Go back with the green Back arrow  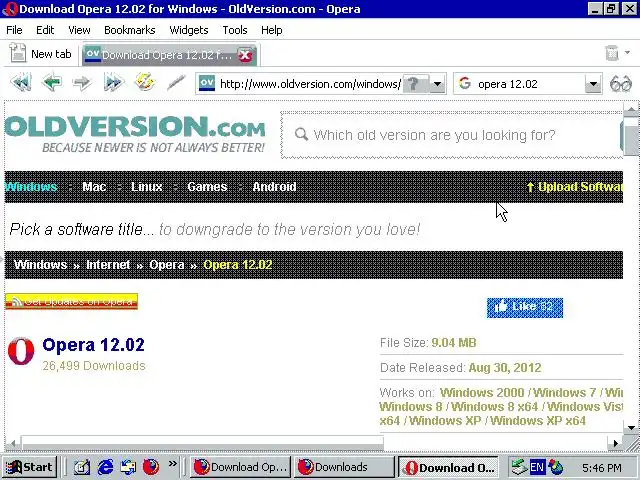point(52,83)
